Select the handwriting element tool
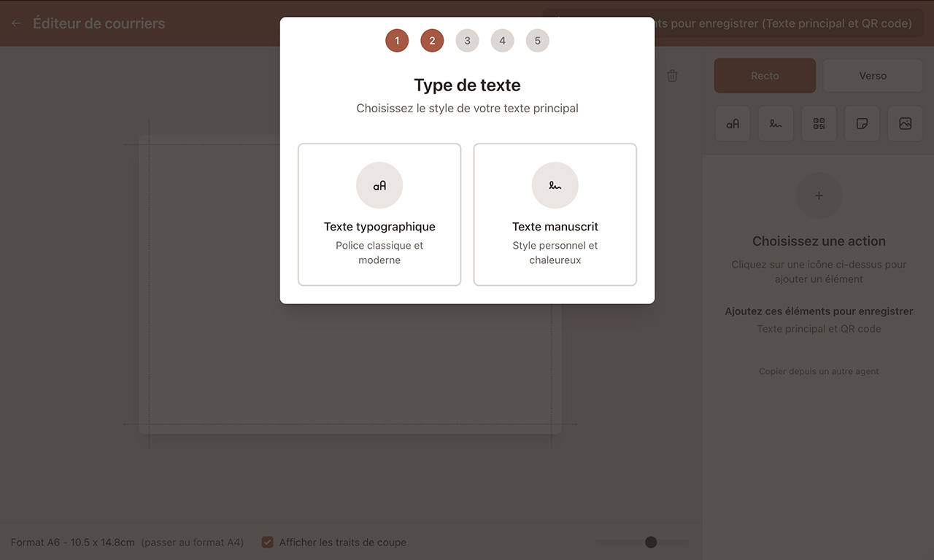 point(776,124)
